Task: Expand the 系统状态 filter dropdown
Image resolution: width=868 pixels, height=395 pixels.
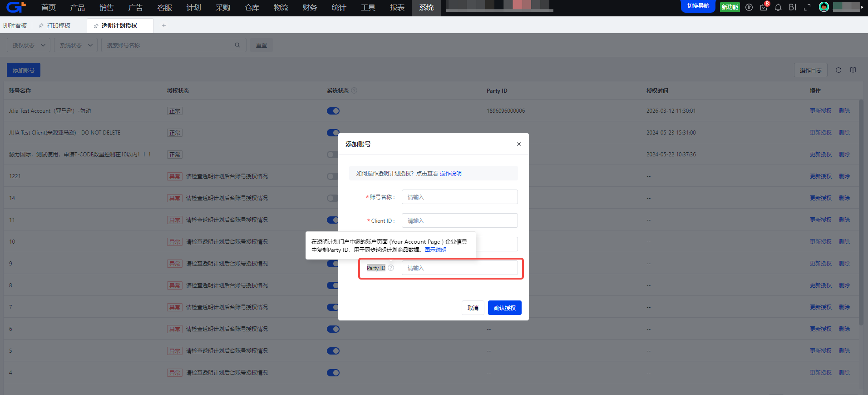Action: pyautogui.click(x=76, y=45)
